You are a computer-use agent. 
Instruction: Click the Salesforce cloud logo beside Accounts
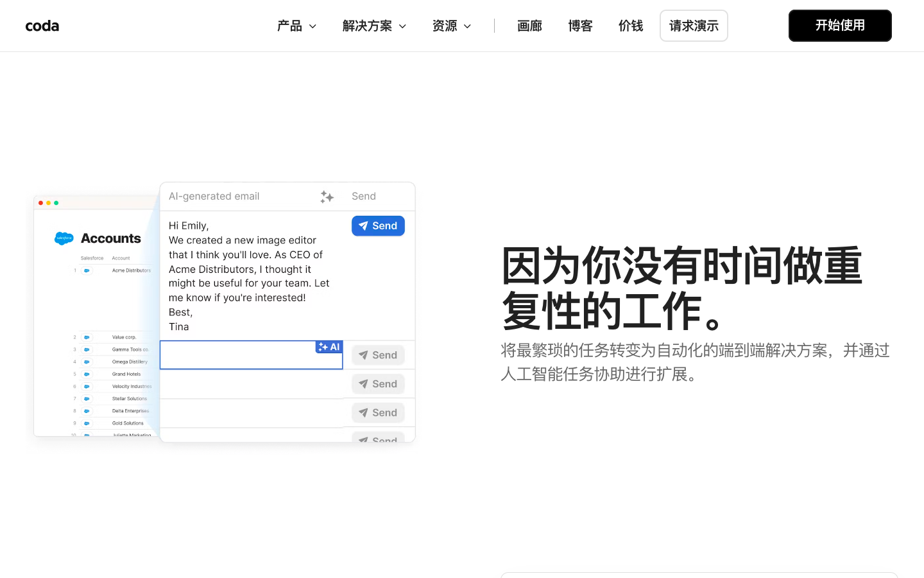pos(64,238)
